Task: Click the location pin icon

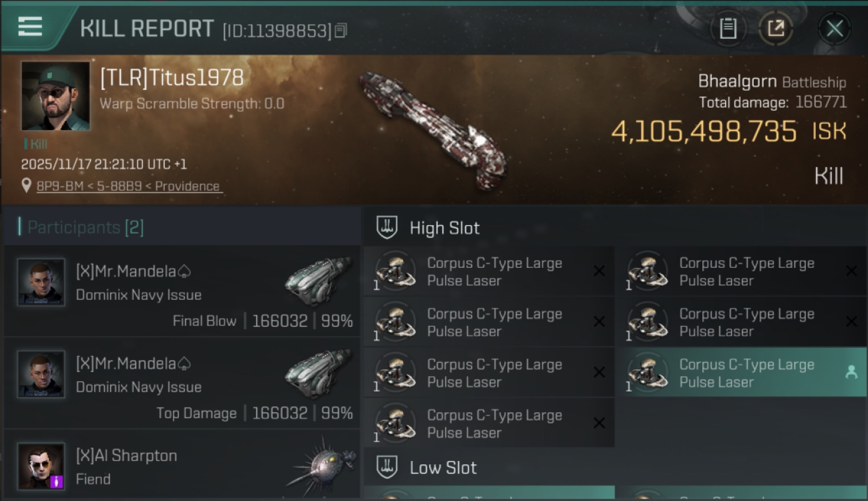Action: pos(27,186)
